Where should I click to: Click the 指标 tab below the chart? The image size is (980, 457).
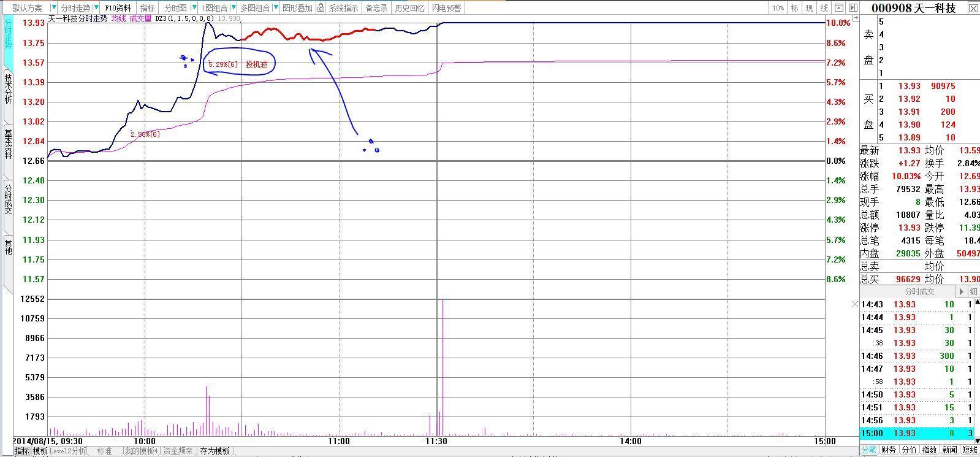click(21, 451)
